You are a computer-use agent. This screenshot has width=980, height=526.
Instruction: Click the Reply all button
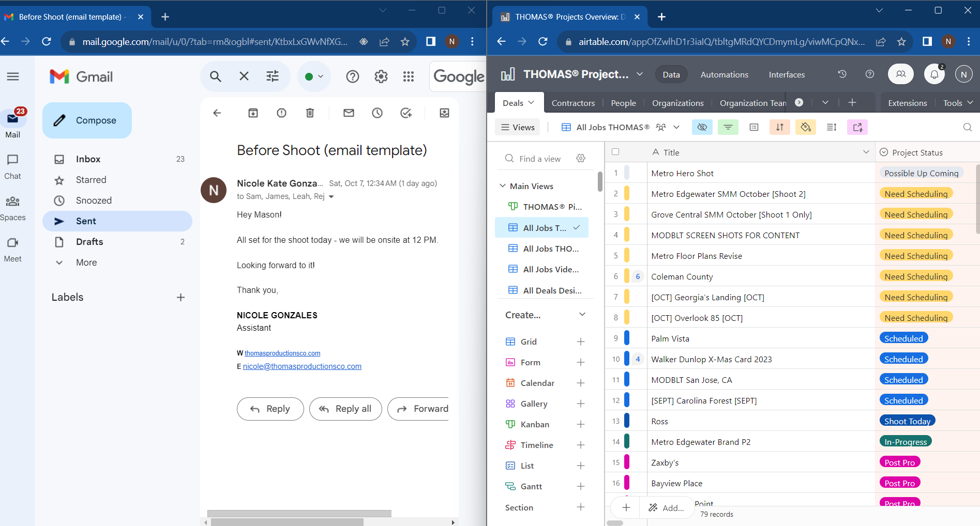click(345, 409)
